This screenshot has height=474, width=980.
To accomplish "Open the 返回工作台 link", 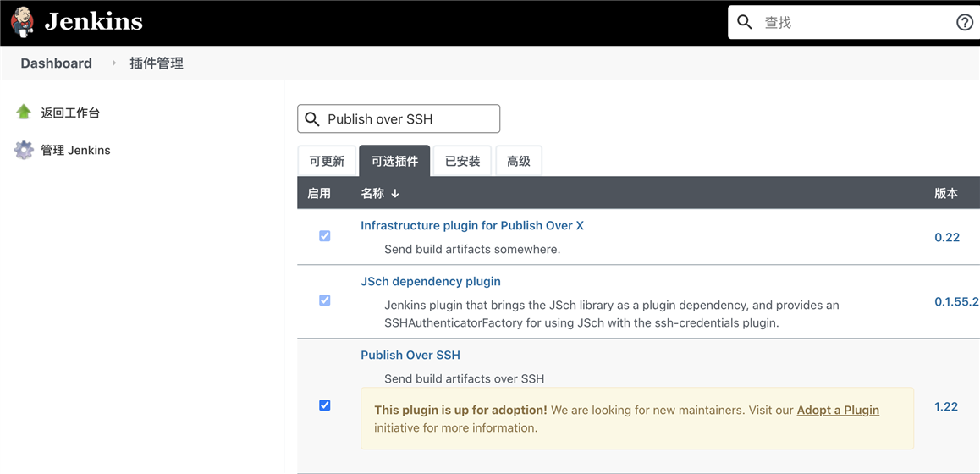I will point(70,113).
